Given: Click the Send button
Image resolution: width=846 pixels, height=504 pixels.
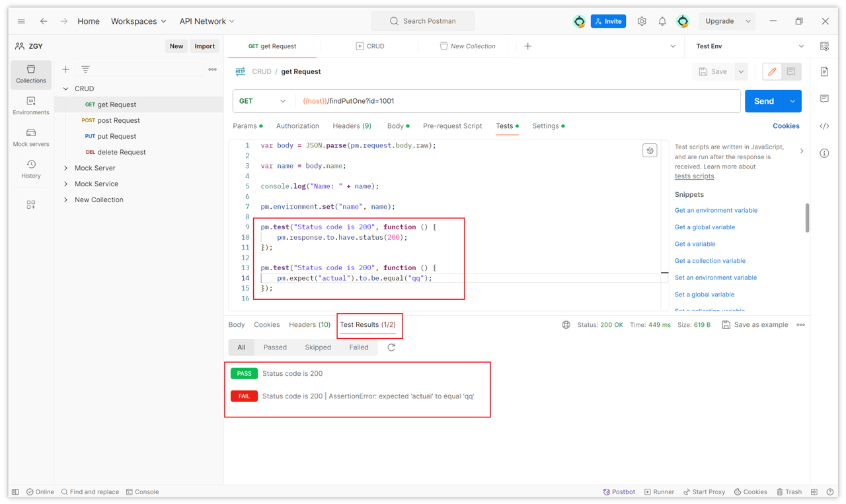Looking at the screenshot, I should tap(764, 101).
